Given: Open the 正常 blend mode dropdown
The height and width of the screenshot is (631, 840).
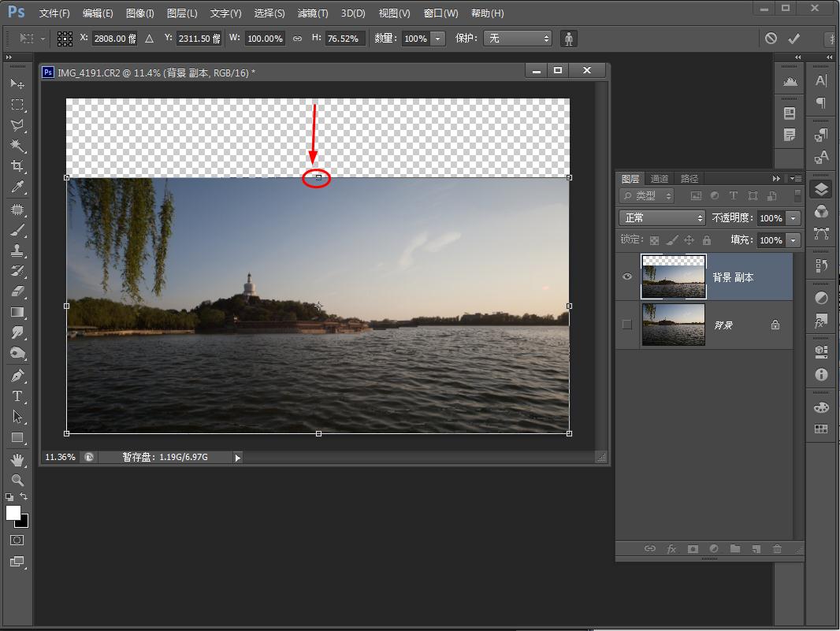Looking at the screenshot, I should (x=662, y=218).
